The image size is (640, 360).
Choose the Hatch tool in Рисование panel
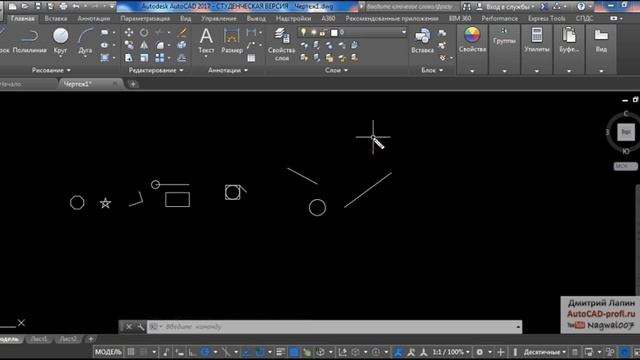105,58
